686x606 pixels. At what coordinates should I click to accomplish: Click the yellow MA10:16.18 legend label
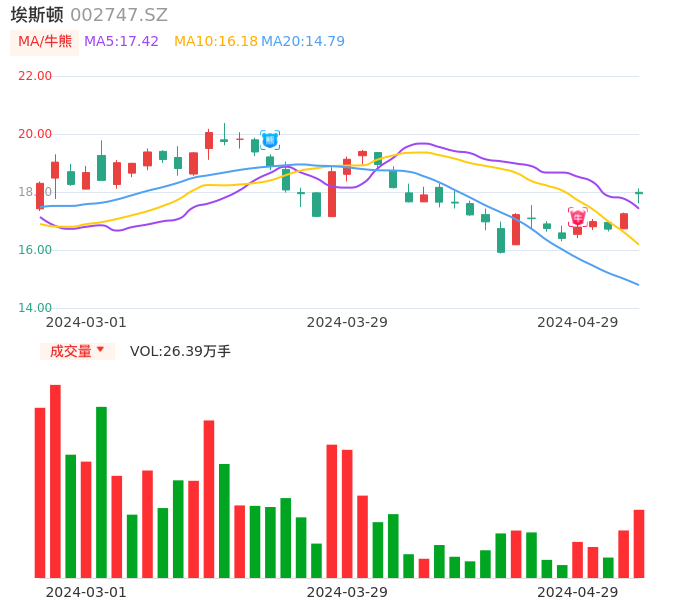click(215, 42)
